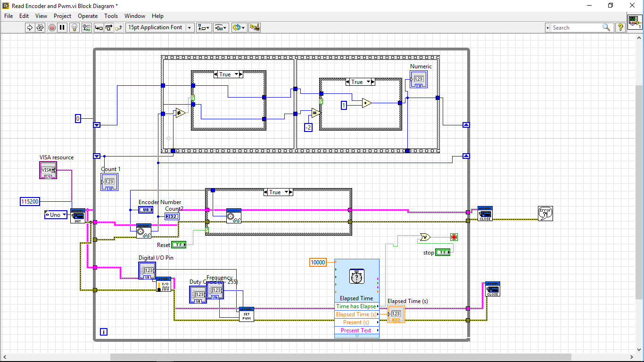Click the loop iteration terminal i

coord(104,332)
